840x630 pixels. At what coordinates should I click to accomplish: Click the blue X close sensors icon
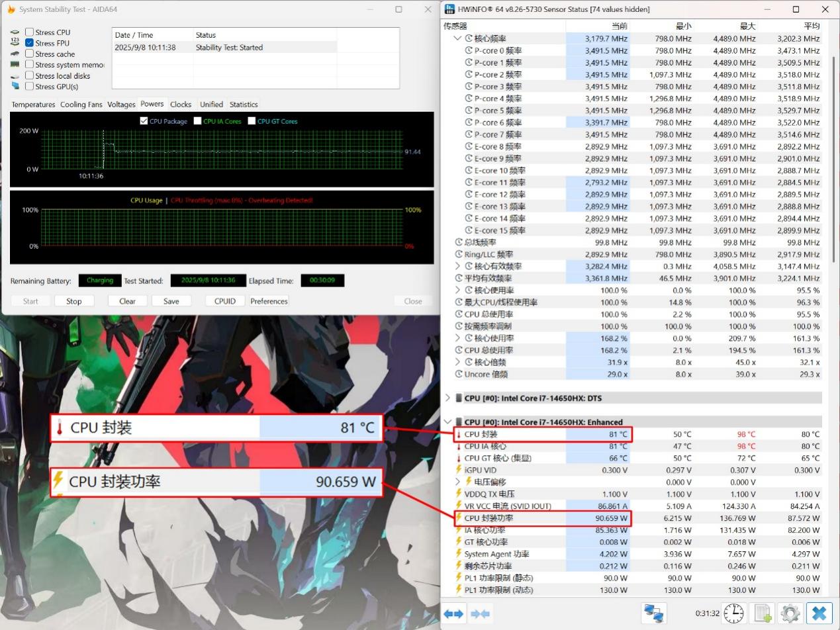pyautogui.click(x=819, y=613)
